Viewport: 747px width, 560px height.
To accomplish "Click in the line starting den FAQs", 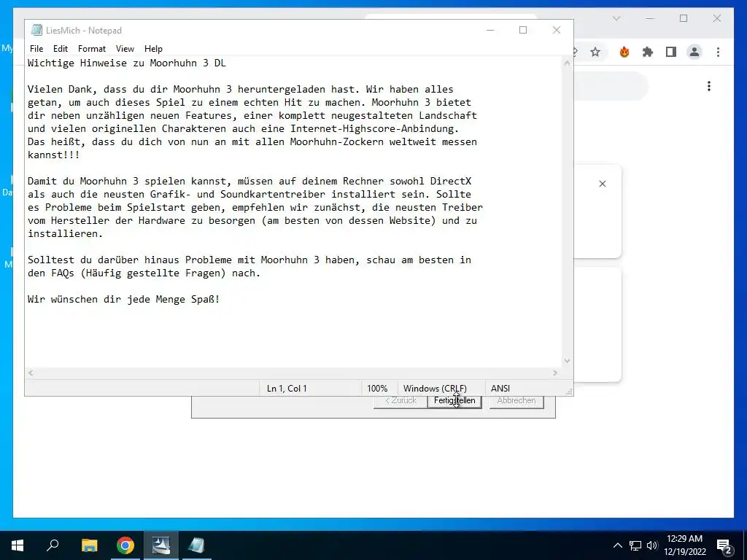I will click(144, 273).
